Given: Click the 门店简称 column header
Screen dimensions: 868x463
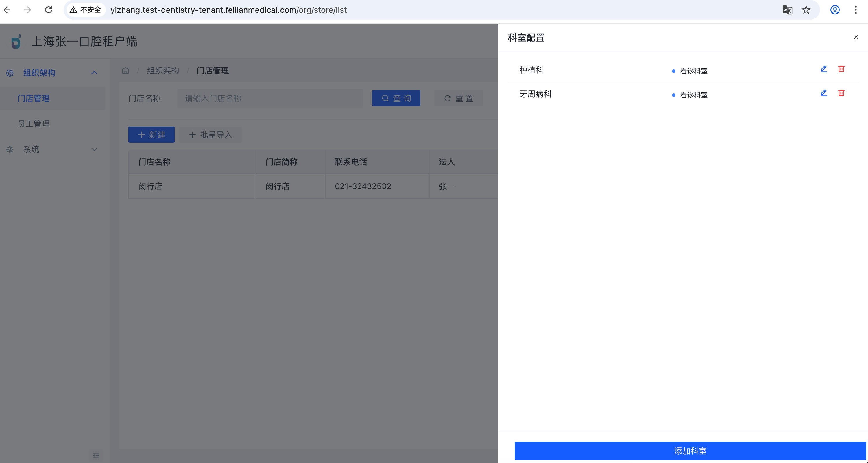Looking at the screenshot, I should pos(291,162).
